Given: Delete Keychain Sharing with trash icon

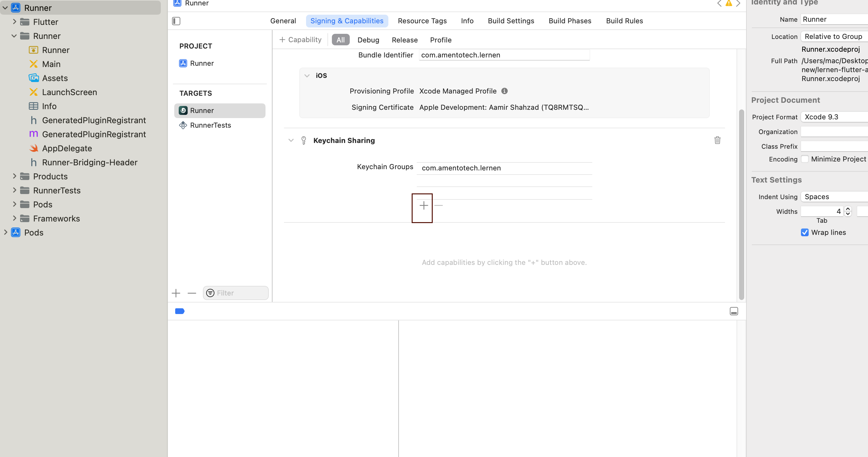Looking at the screenshot, I should [717, 140].
